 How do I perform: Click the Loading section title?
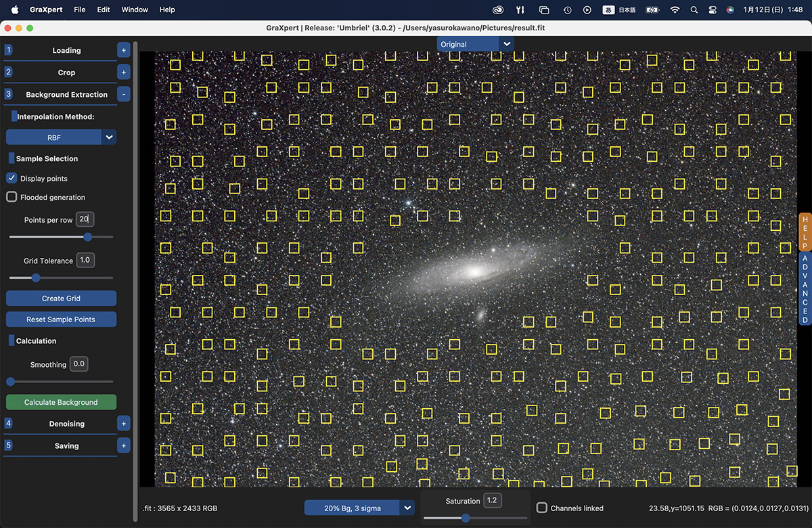click(x=66, y=50)
